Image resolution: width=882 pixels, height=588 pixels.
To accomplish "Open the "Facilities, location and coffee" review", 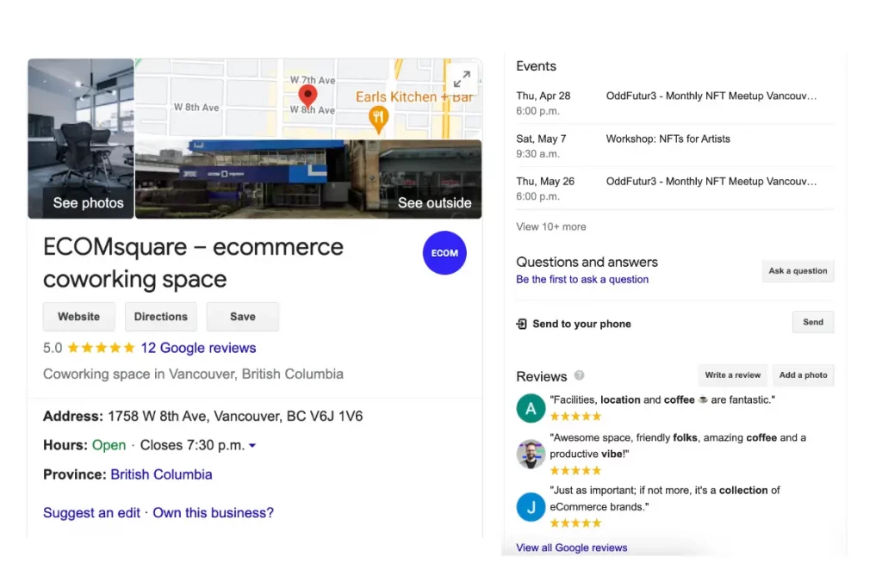I will click(x=662, y=399).
